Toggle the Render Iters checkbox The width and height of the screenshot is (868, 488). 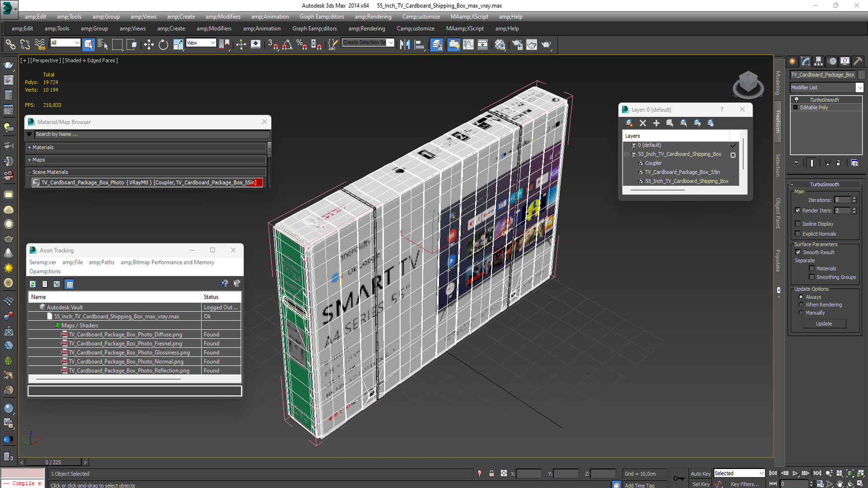coord(797,211)
